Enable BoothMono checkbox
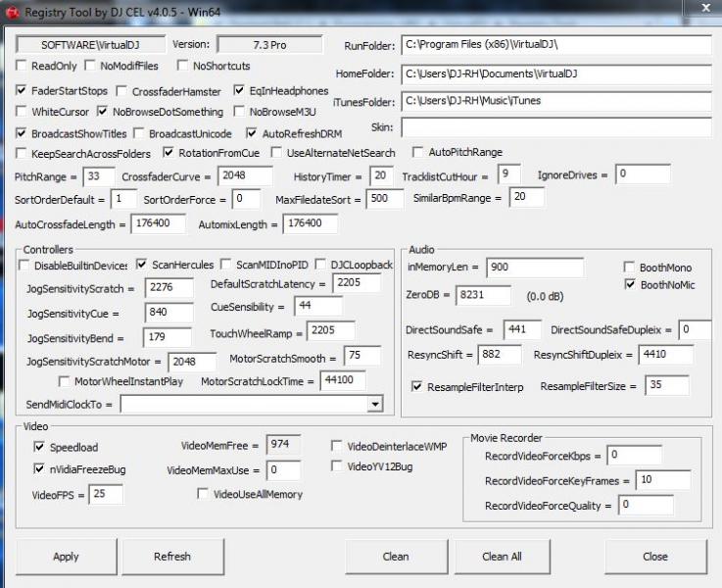 click(629, 268)
